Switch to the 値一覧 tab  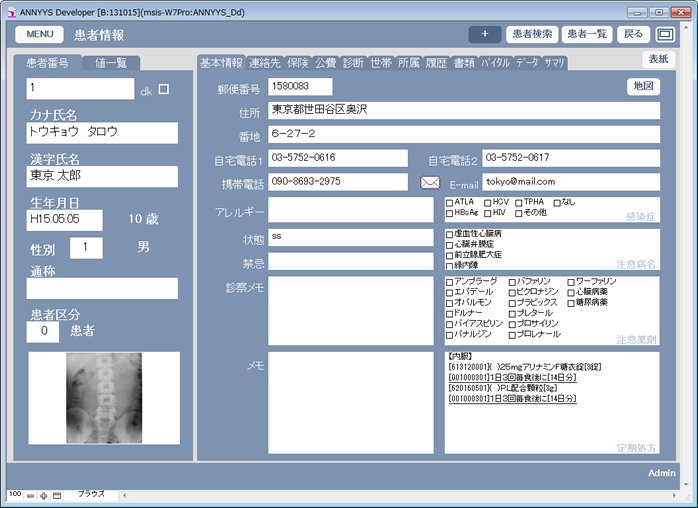coord(111,63)
